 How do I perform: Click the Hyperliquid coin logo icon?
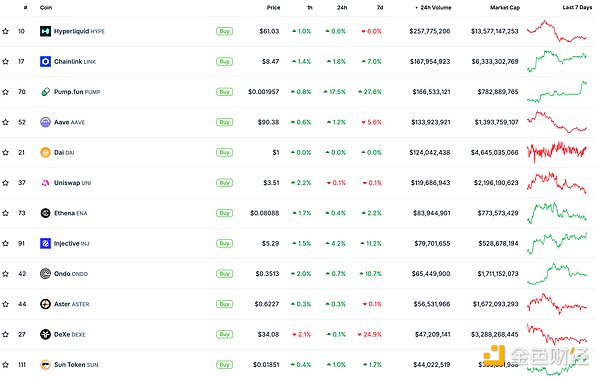click(45, 31)
